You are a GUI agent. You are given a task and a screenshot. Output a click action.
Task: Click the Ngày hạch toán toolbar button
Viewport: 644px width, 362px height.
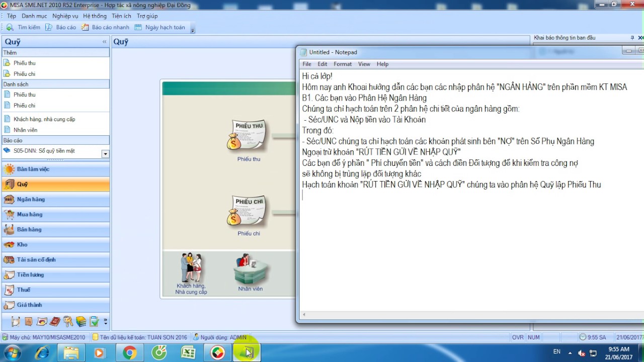point(160,27)
